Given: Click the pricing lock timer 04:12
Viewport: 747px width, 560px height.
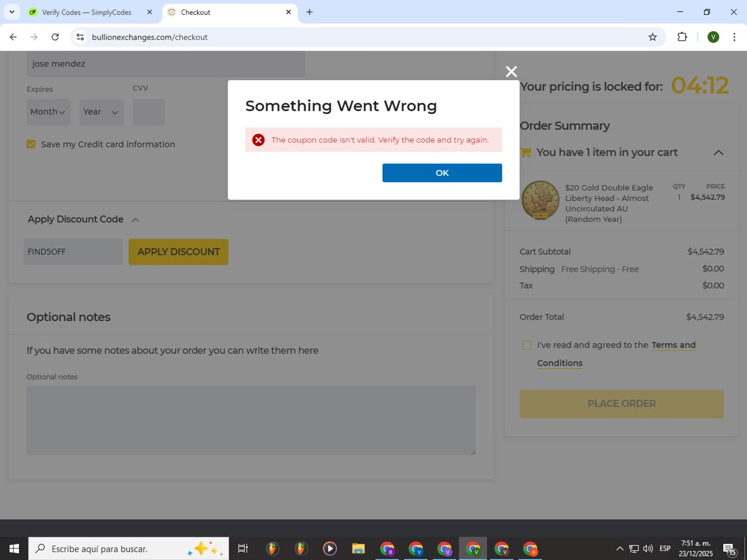Looking at the screenshot, I should pos(699,86).
